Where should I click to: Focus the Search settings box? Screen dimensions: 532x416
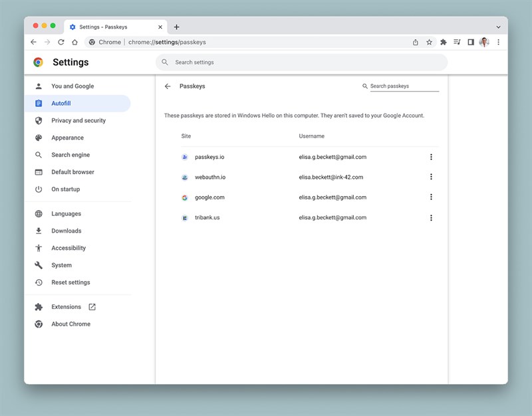coord(301,62)
